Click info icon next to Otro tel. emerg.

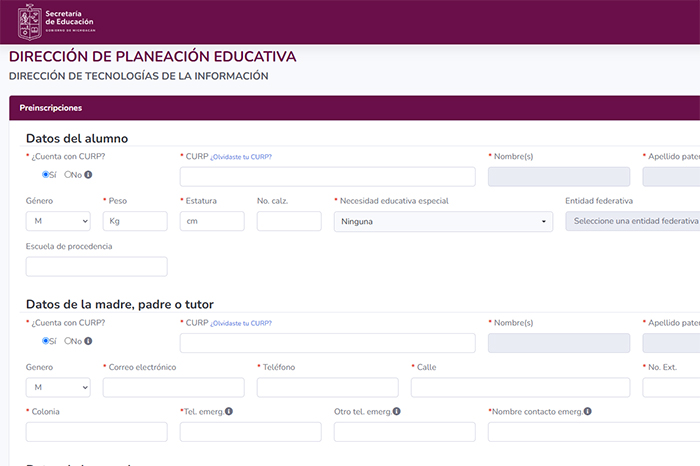tap(396, 411)
